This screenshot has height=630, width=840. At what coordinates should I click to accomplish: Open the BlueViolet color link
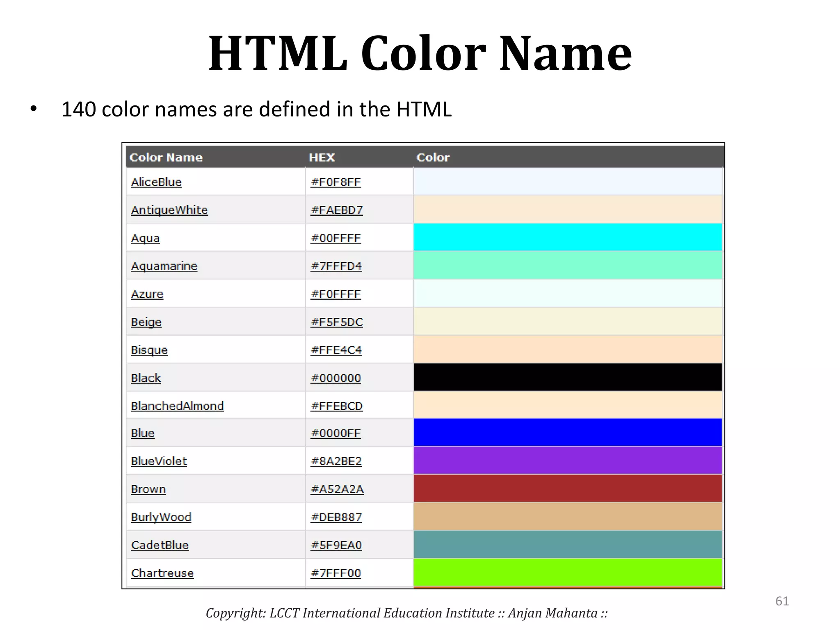[x=159, y=461]
